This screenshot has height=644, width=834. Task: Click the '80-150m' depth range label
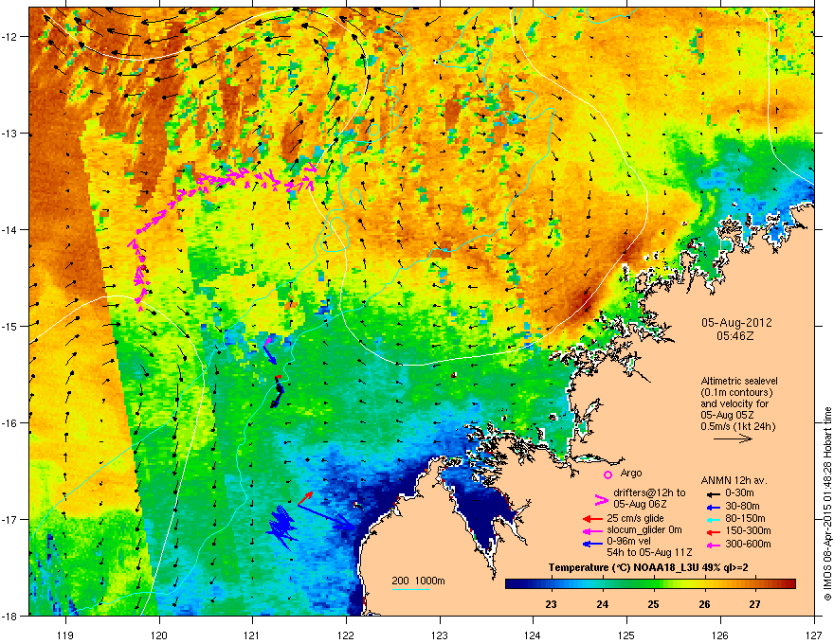coord(745,519)
